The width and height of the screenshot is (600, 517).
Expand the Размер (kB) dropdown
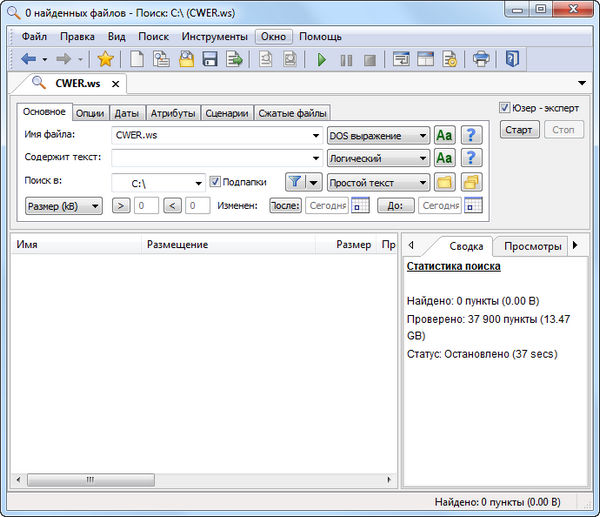click(x=62, y=205)
